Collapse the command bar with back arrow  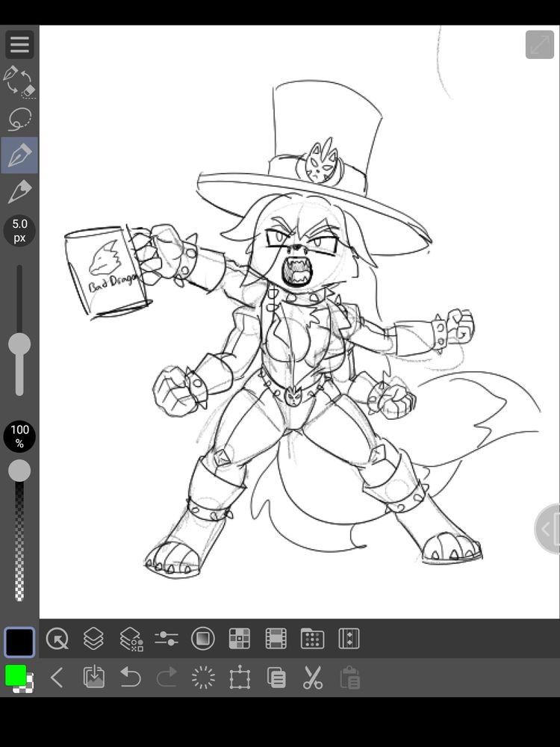(57, 678)
